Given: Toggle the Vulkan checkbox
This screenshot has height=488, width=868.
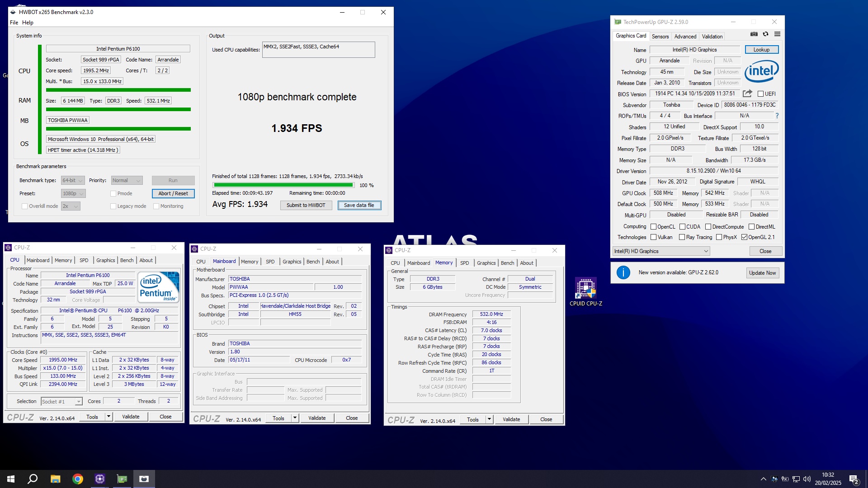Looking at the screenshot, I should pos(653,237).
